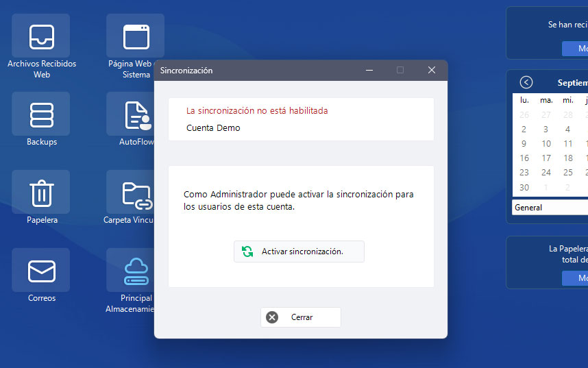Select day 25 in the calendar

pos(568,173)
